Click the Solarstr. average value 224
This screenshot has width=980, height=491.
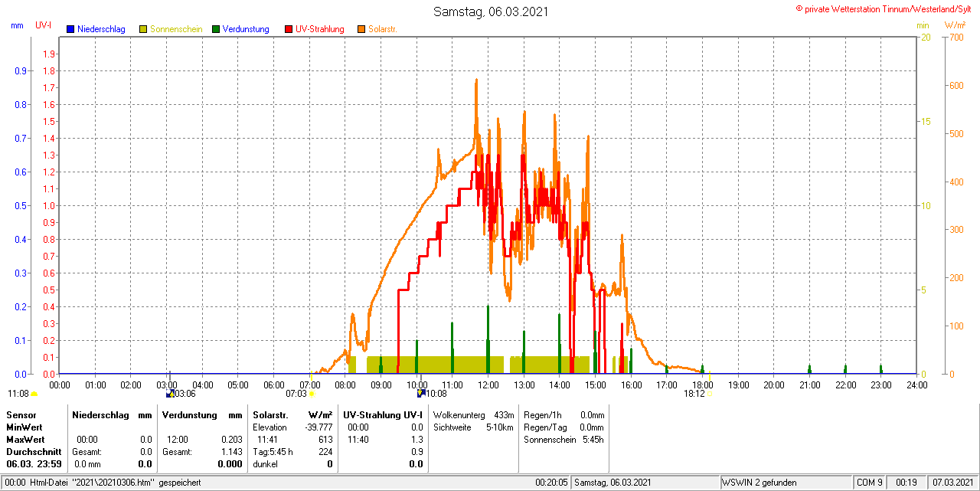click(x=325, y=452)
